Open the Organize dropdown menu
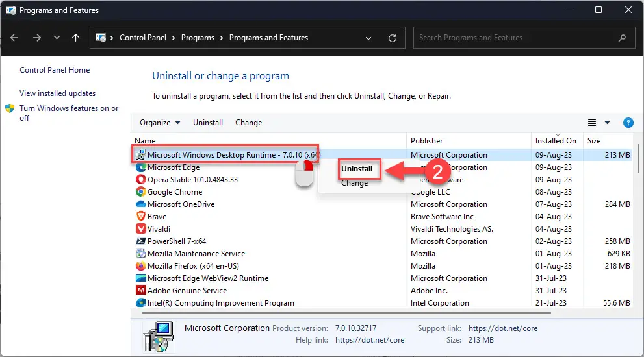644x357 pixels. tap(160, 123)
